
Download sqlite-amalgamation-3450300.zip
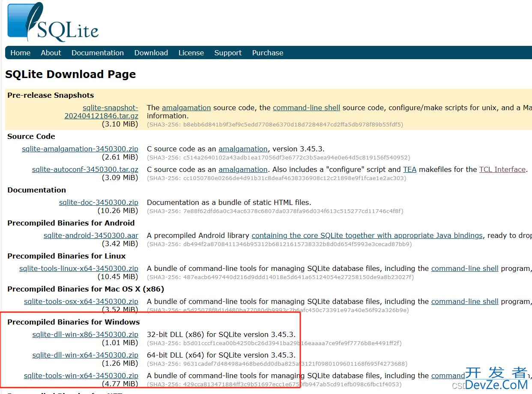[x=80, y=149]
